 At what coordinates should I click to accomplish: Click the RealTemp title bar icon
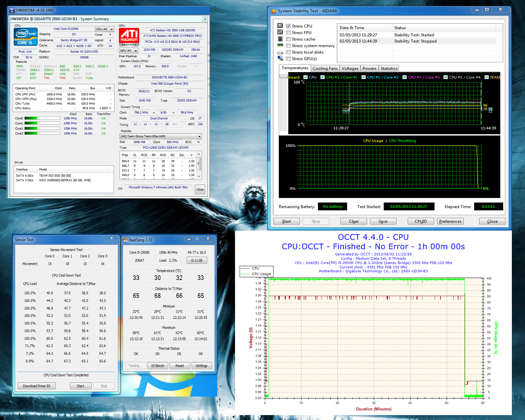[x=126, y=240]
